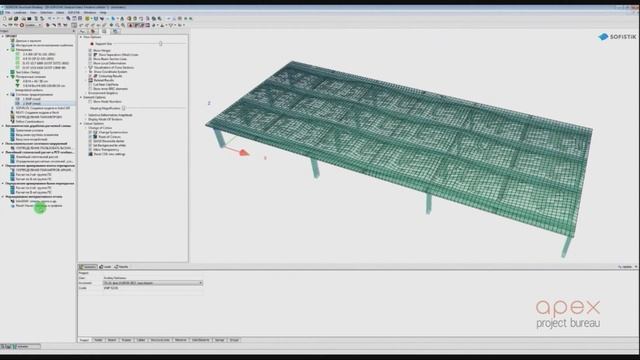Toggle Set Background to white checkbox

click(90, 145)
